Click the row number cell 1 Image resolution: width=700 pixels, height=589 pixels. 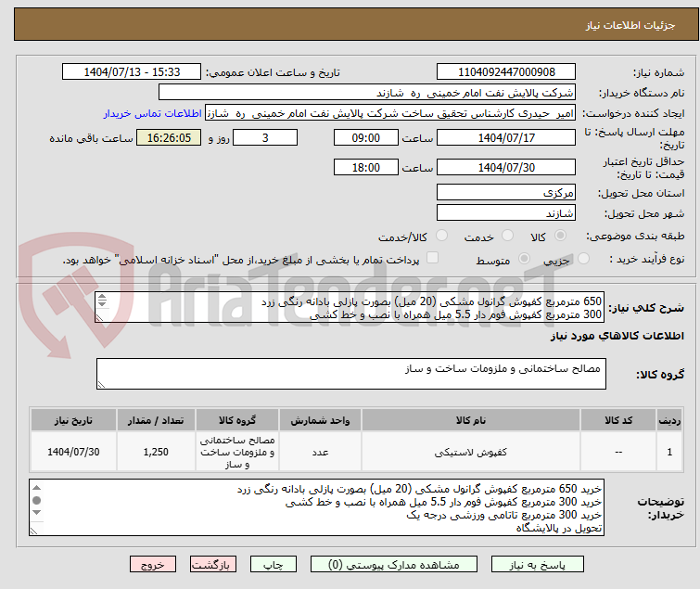(x=669, y=452)
